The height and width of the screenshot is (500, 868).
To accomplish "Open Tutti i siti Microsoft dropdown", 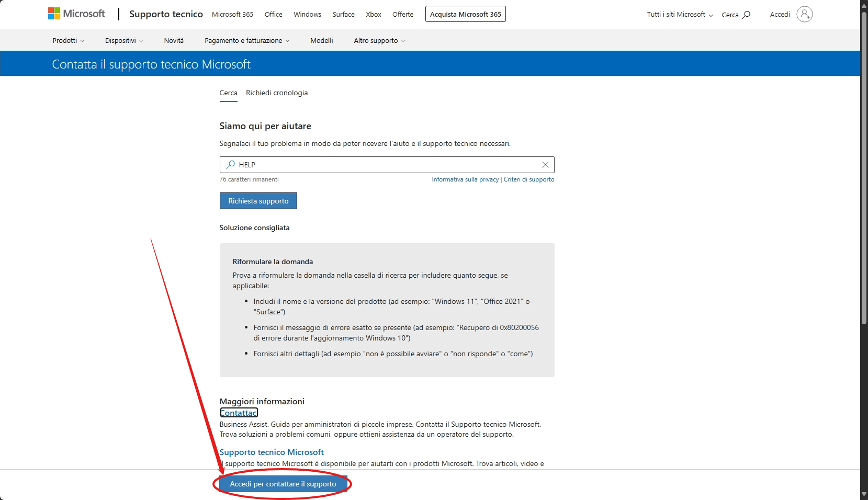I will tap(680, 14).
